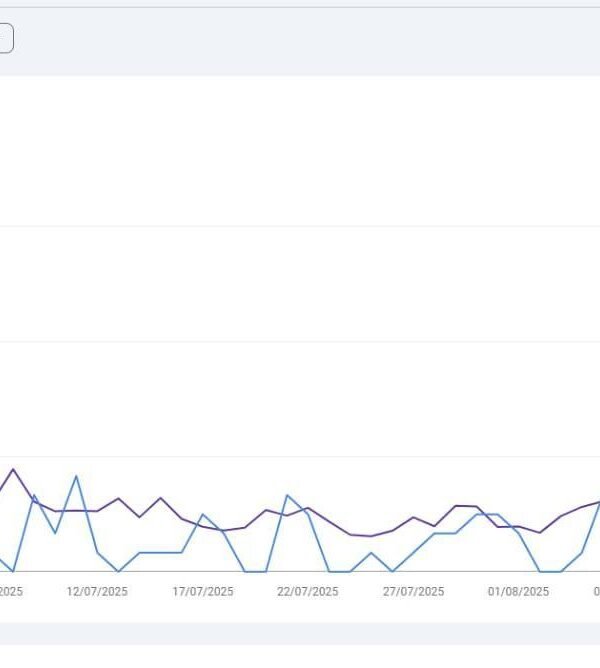Select the purple line dip right after 01/08/2025
Screen dimensions: 600x668
[540, 532]
